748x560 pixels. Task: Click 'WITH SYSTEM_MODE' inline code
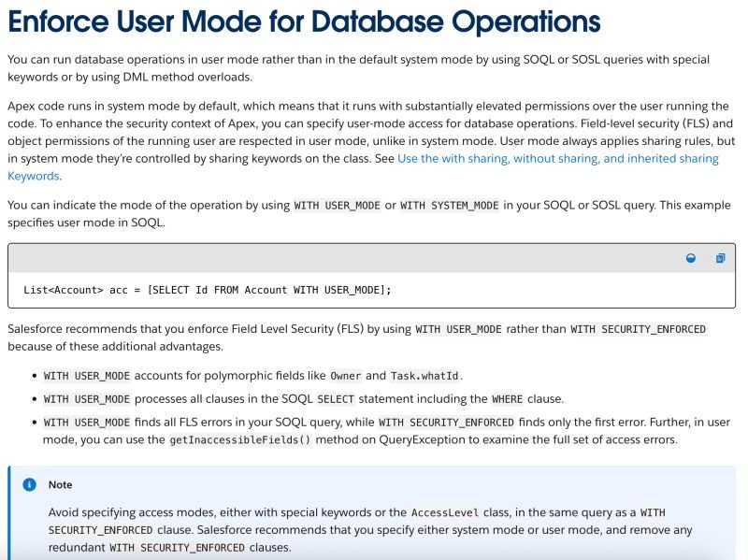[x=450, y=206]
